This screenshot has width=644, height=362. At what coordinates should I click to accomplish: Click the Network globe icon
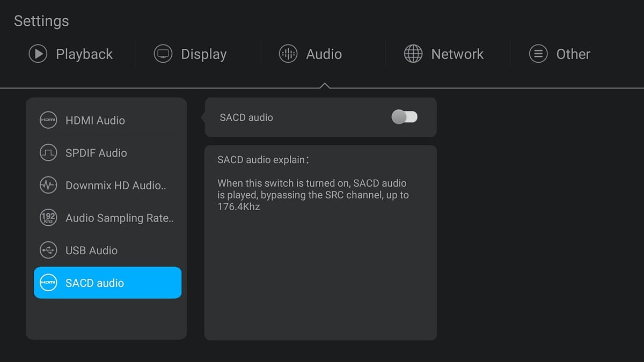pyautogui.click(x=413, y=54)
